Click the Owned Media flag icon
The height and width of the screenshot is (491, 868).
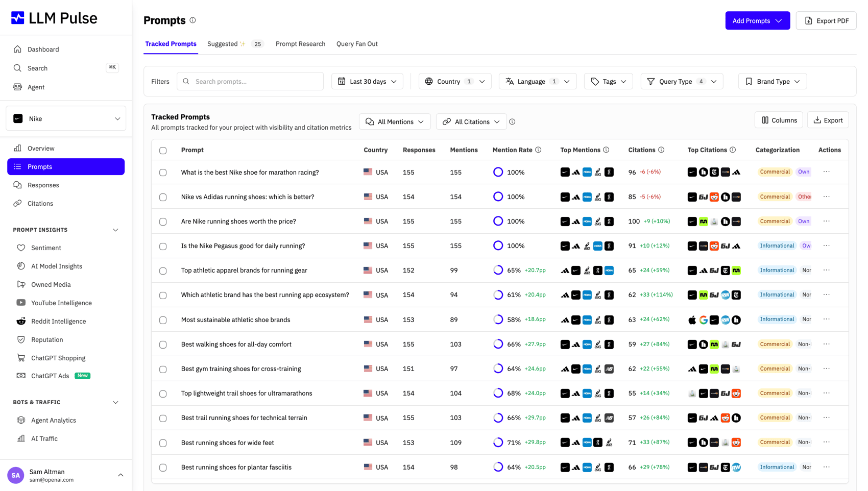(x=21, y=284)
